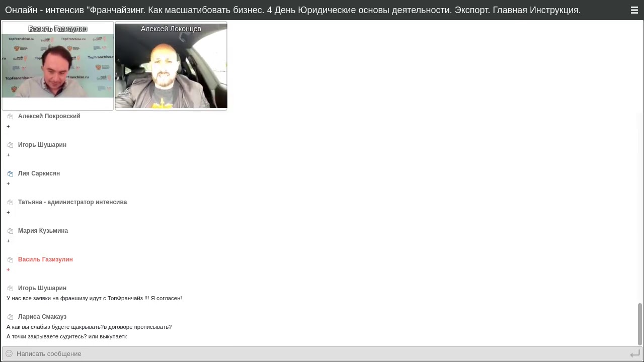The width and height of the screenshot is (644, 362).
Task: Click the icon beside Игорь Шушарин's ТопФранчайз message
Action: [10, 288]
